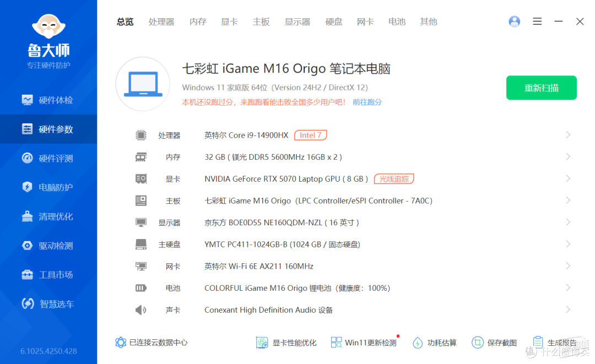
Task: Switch to the 网卡 tab
Action: click(365, 21)
